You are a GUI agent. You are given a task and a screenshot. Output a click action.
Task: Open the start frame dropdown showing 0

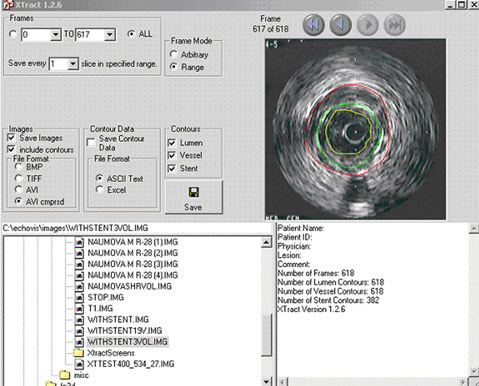pyautogui.click(x=55, y=35)
